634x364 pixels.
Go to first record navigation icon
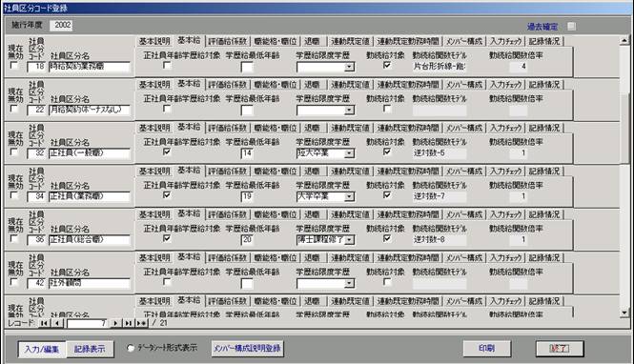[x=44, y=323]
